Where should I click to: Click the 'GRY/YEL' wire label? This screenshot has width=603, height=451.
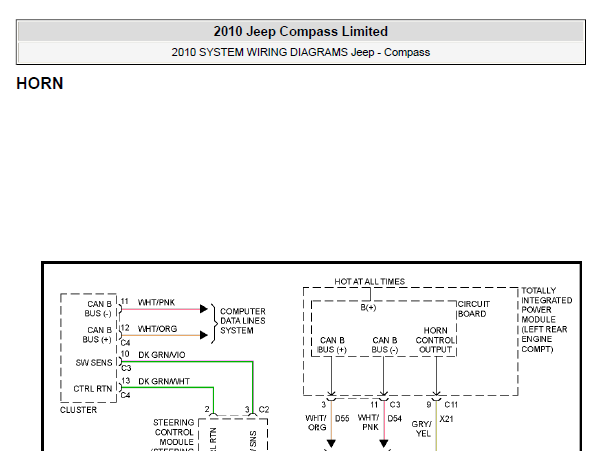(422, 429)
